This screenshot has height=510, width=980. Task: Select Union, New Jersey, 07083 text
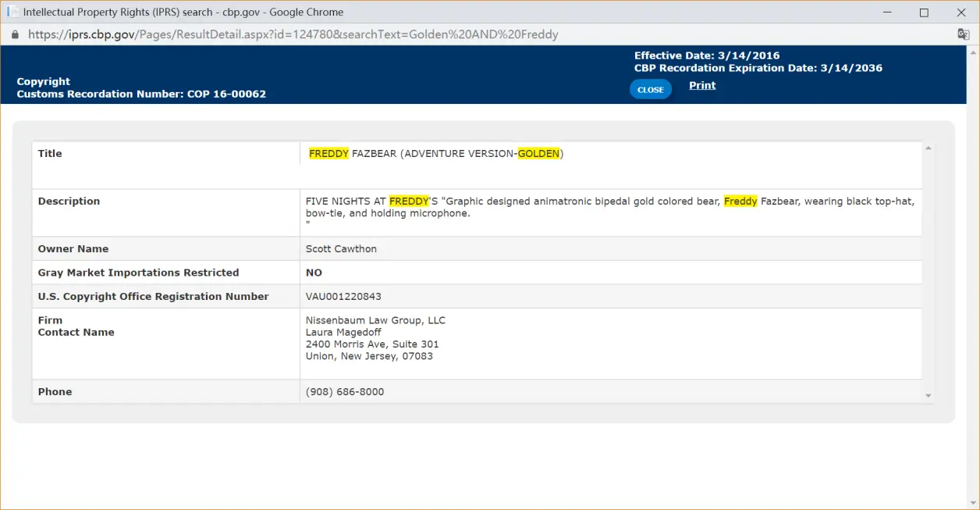[x=369, y=357]
